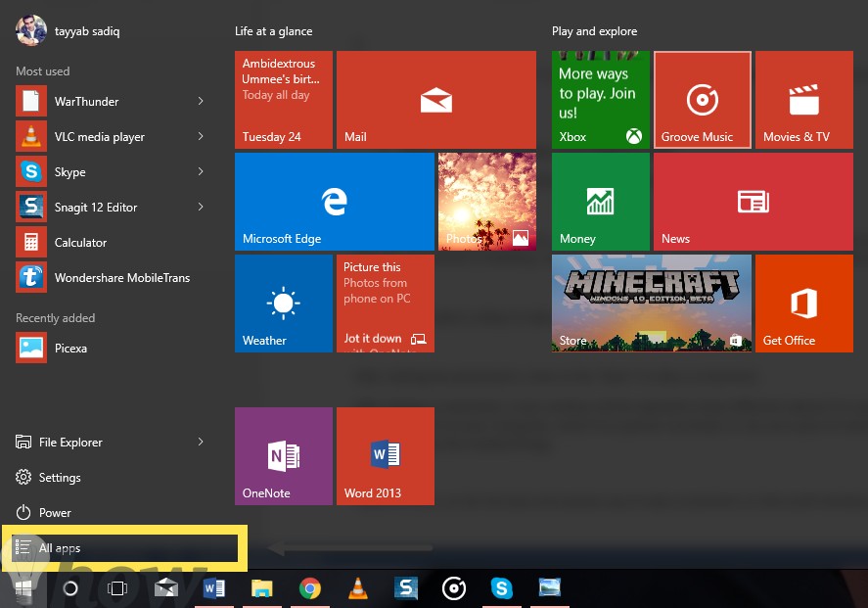Open the Movies & TV tile
This screenshot has height=608, width=868.
click(804, 100)
